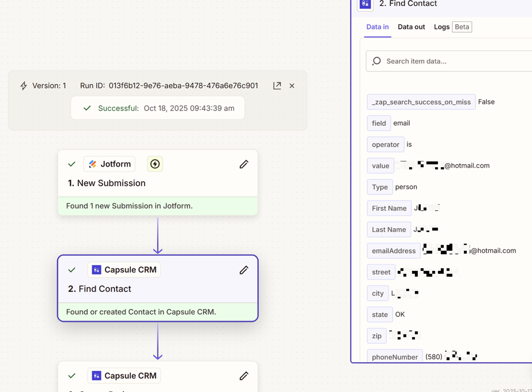532x392 pixels.
Task: Open run details in new window icon
Action: tap(277, 85)
